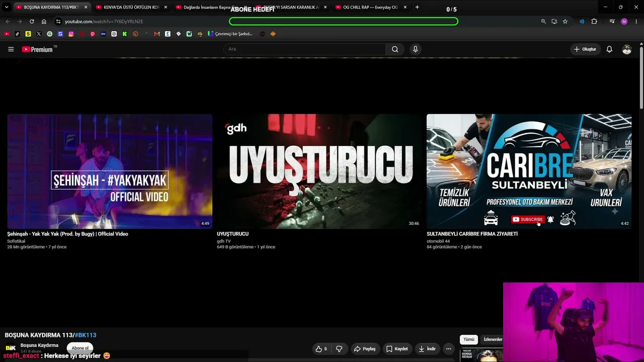The image size is (644, 362).
Task: Dislike the video with thumbs down
Action: tap(339, 349)
